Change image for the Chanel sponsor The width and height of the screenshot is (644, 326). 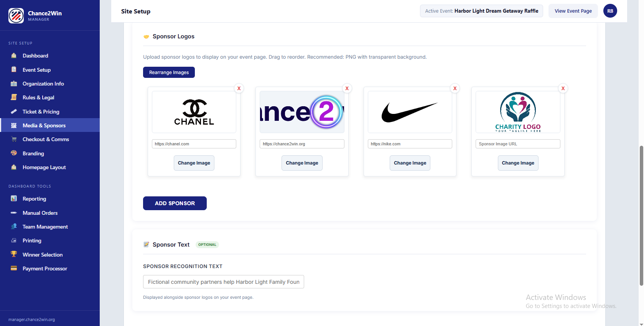click(194, 163)
